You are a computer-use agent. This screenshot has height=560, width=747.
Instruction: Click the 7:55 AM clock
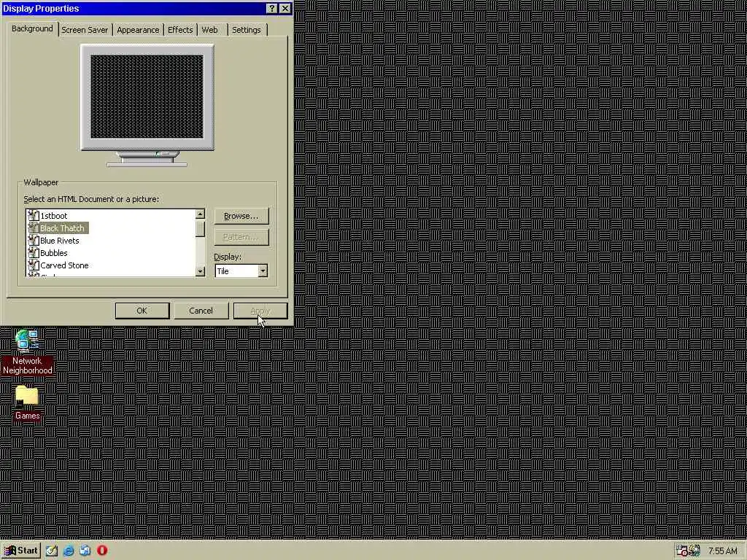tap(723, 551)
